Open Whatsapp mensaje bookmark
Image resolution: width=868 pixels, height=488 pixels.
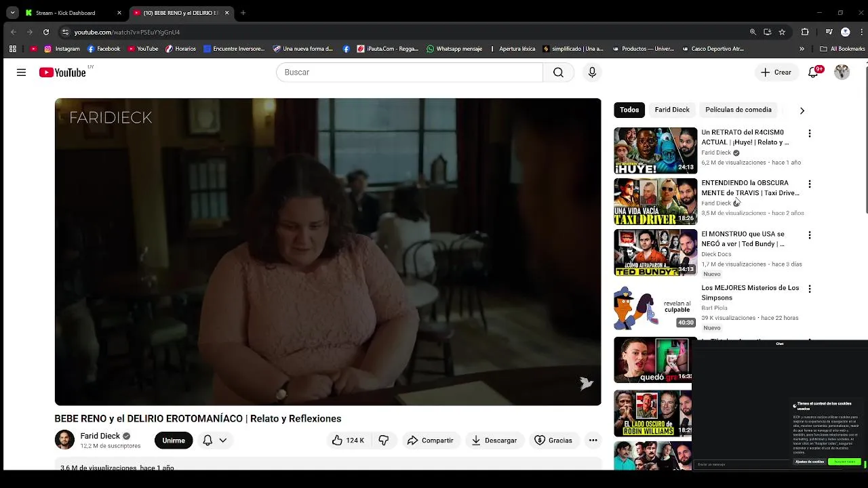tap(454, 49)
